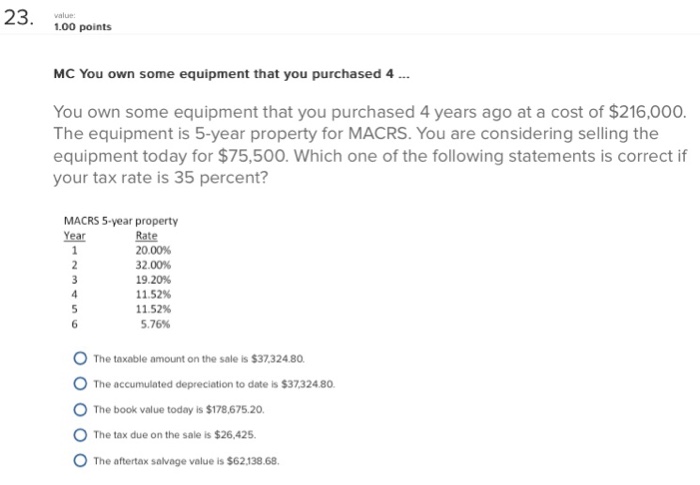Click the 'MC You own some equipment' heading
700x485 pixels.
coord(231,74)
